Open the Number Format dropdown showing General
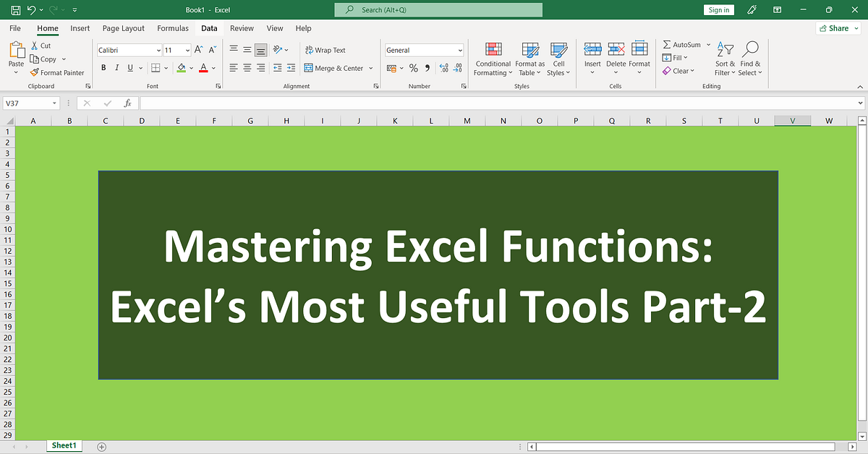This screenshot has width=868, height=454. [x=461, y=50]
